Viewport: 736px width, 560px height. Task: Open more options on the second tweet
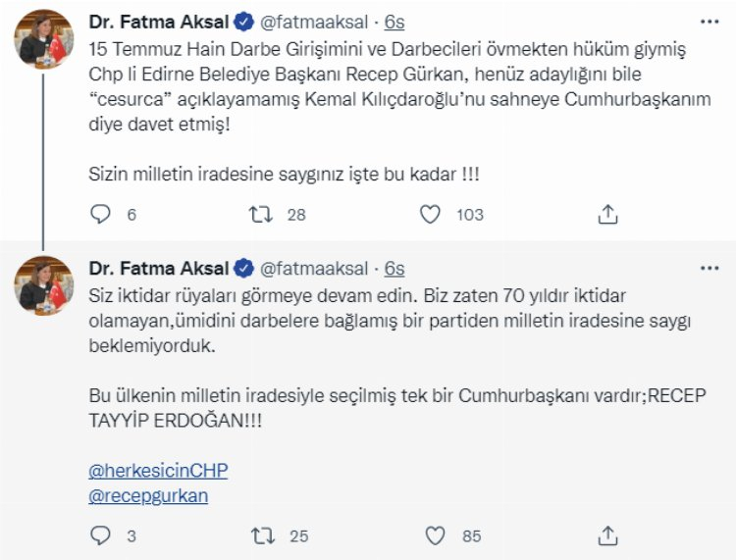(709, 268)
